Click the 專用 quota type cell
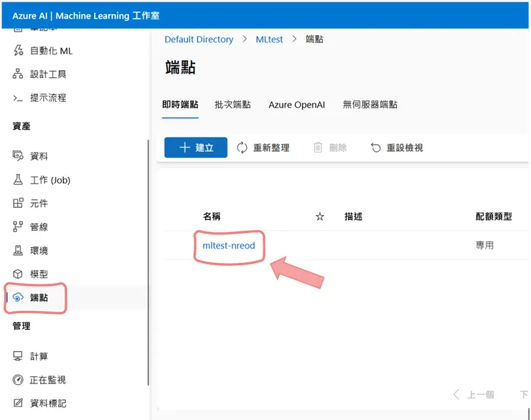 tap(484, 245)
